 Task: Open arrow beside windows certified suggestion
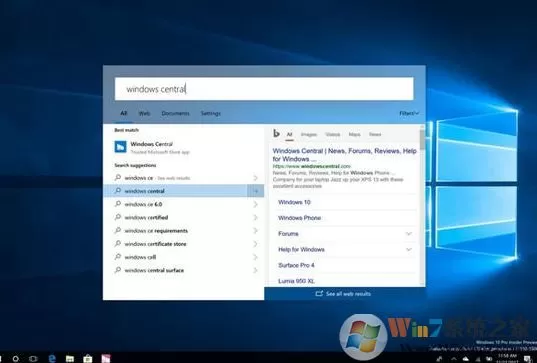(x=255, y=217)
